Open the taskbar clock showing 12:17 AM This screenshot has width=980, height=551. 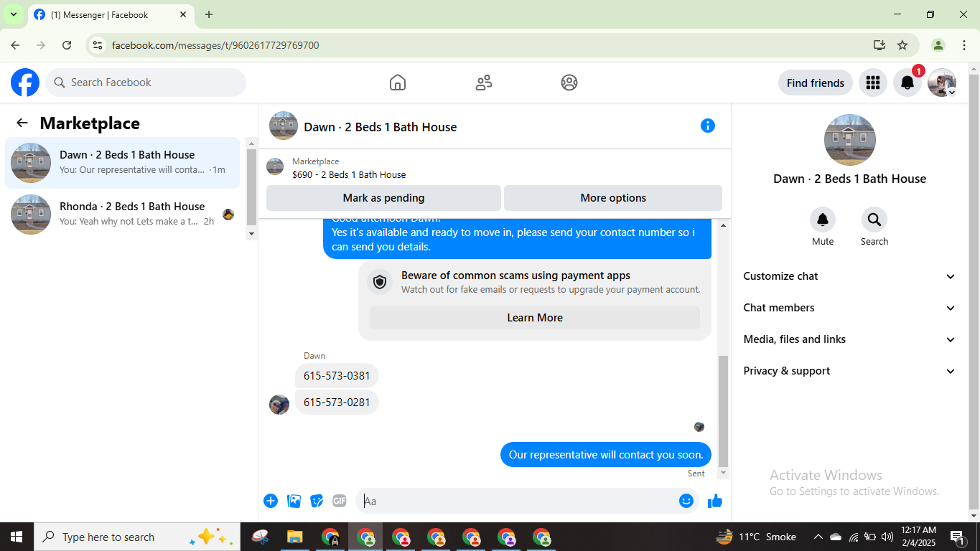click(x=918, y=537)
